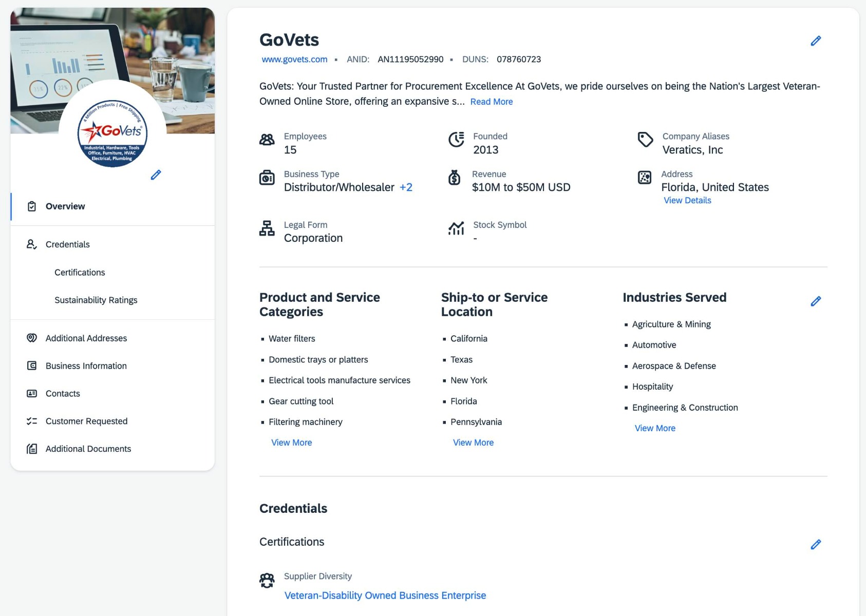This screenshot has width=866, height=616.
Task: Click the Address map icon
Action: (645, 178)
